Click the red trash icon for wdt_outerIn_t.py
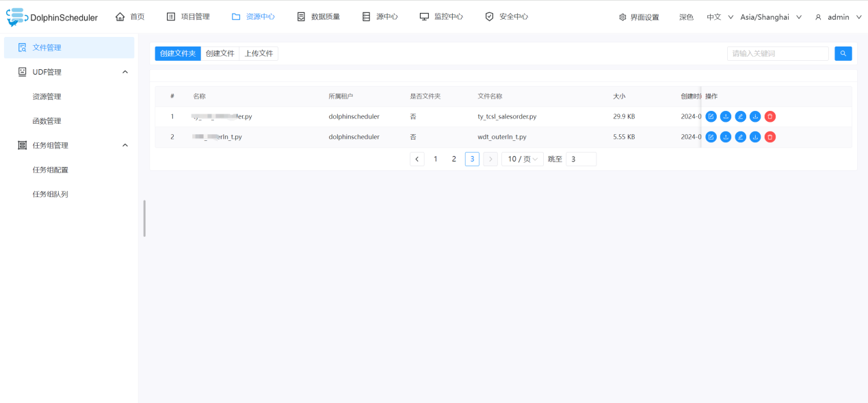Image resolution: width=868 pixels, height=403 pixels. click(x=770, y=137)
